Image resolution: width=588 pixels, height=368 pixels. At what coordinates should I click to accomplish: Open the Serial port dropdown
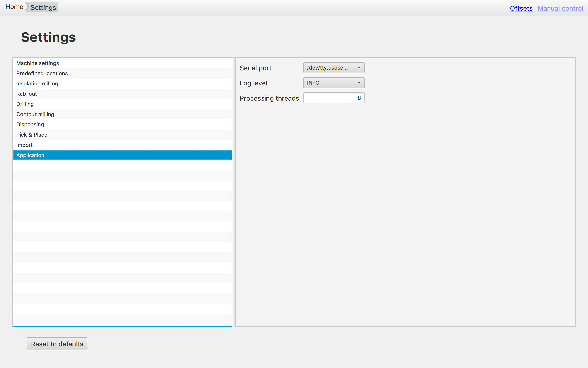tap(334, 68)
